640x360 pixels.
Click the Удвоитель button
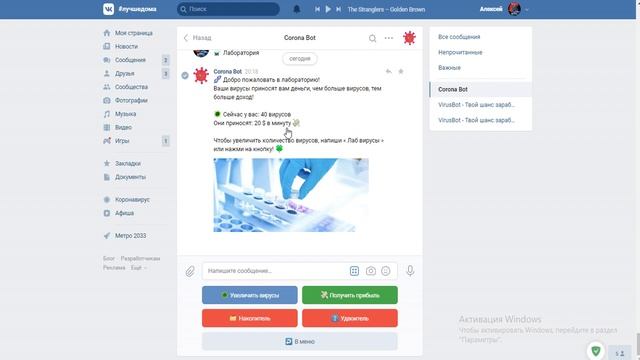click(350, 318)
